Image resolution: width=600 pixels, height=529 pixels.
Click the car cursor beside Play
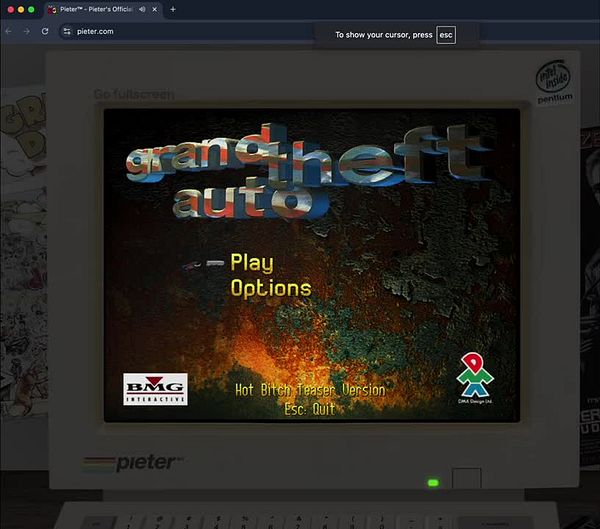204,264
